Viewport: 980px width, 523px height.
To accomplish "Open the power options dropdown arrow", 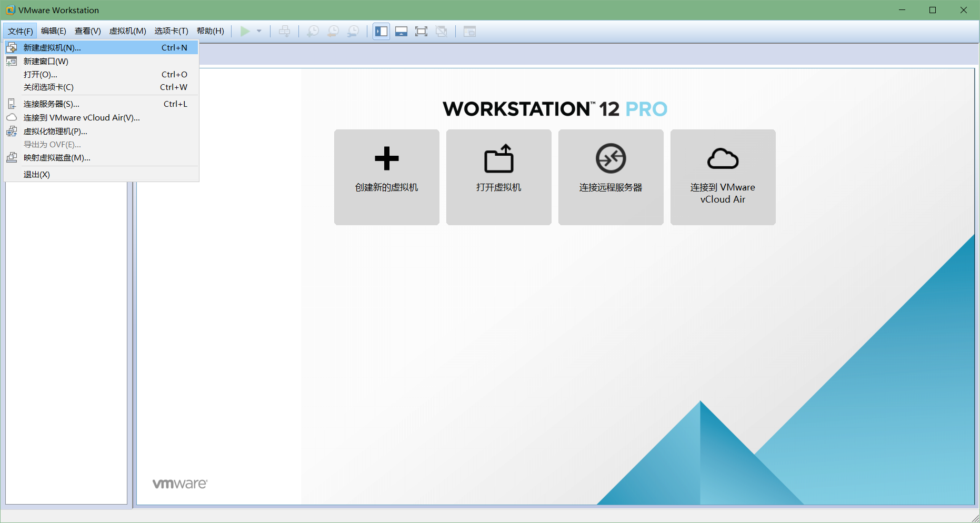I will 259,31.
